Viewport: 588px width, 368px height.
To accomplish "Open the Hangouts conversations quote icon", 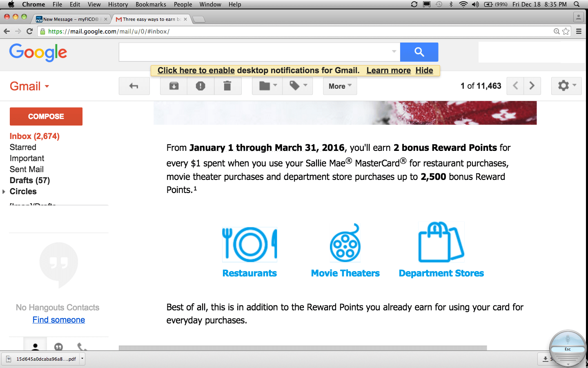I will pyautogui.click(x=58, y=347).
